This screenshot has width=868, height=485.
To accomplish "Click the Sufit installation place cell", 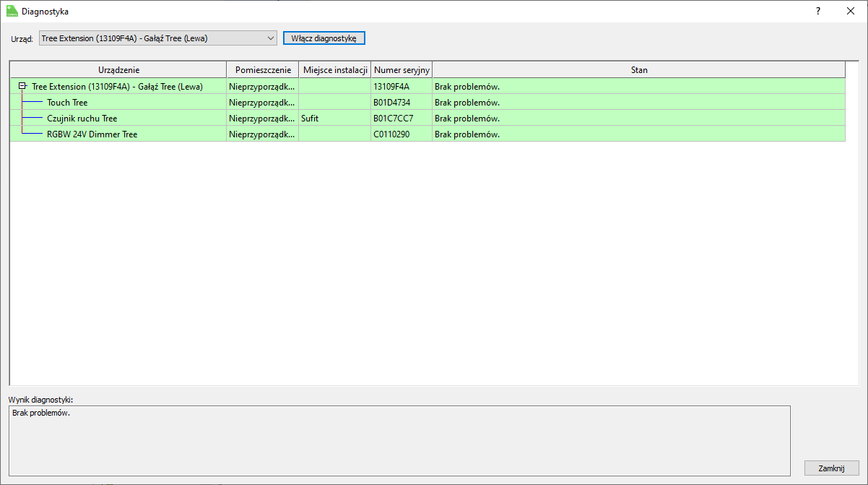I will coord(310,119).
